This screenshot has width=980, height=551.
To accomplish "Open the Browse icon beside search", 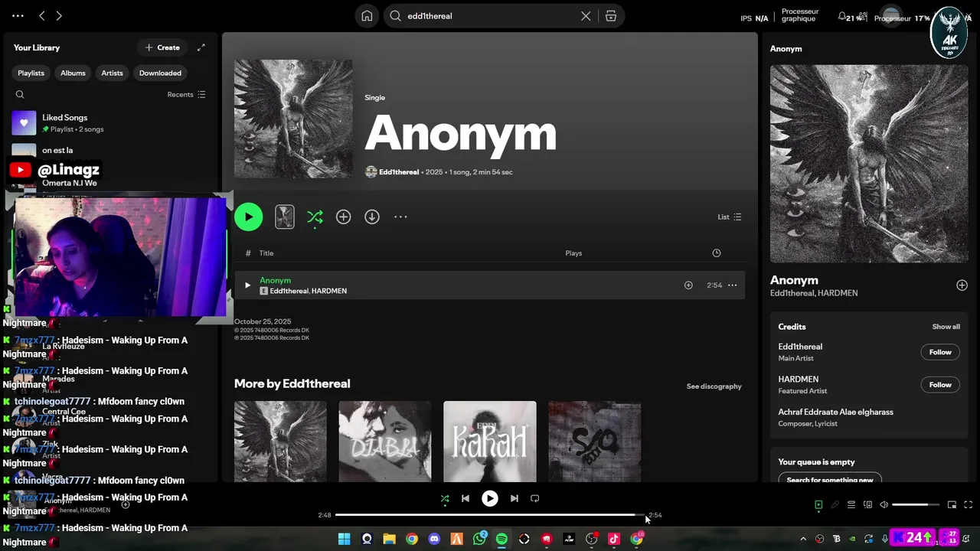I will (611, 16).
